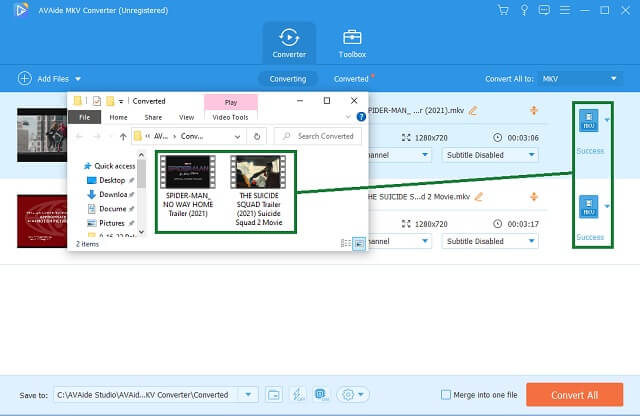This screenshot has width=640, height=416.
Task: Edit the SPIDER-MAN file name pencil icon
Action: click(473, 111)
